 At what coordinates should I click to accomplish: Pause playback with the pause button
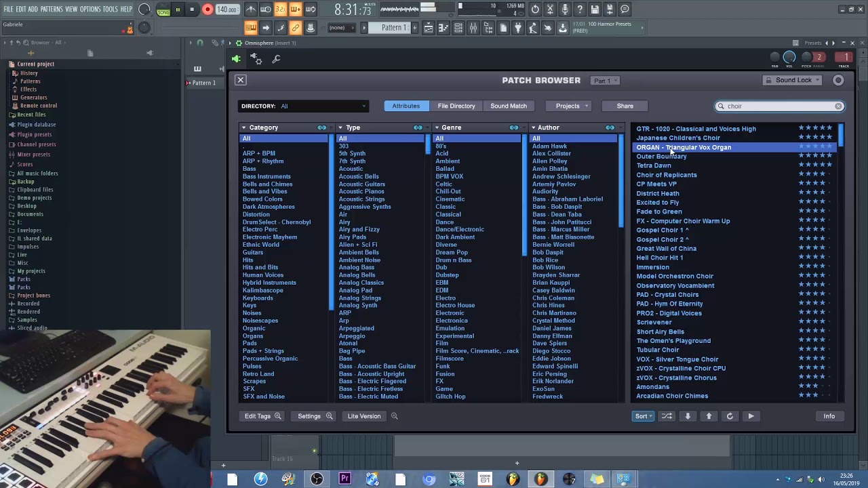tap(178, 9)
